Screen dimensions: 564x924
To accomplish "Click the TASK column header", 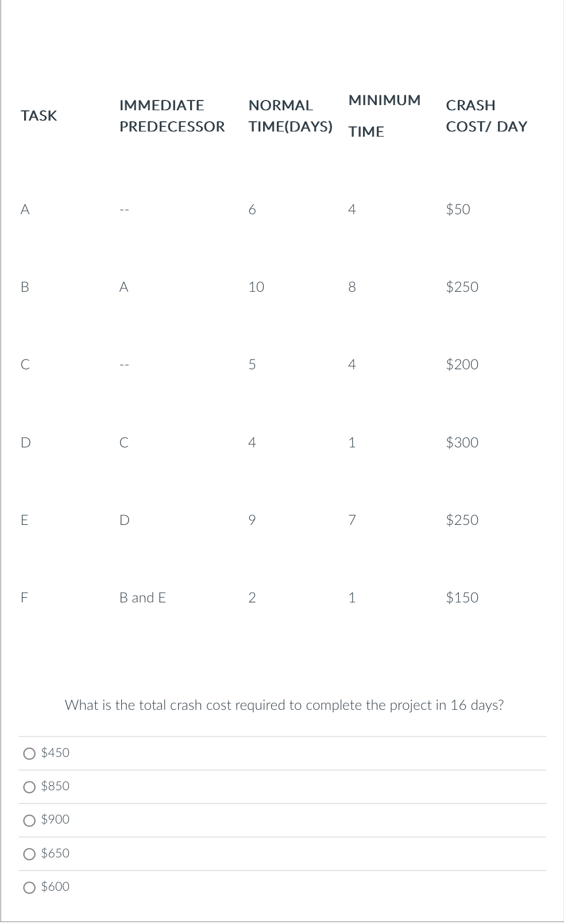I will (38, 115).
